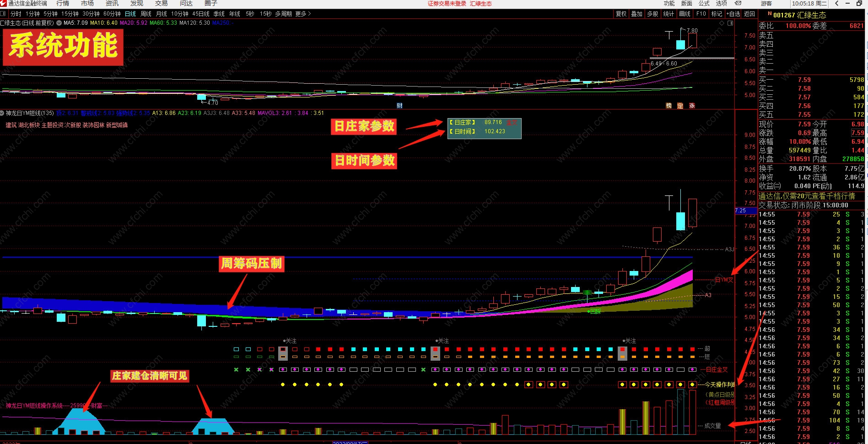The width and height of the screenshot is (868, 444).
Task: Open the 圈子 menu
Action: pos(211,4)
